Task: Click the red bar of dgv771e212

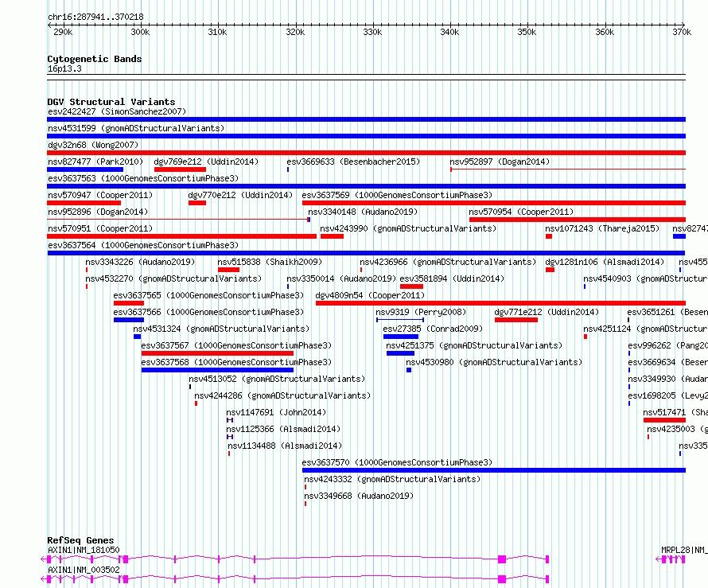Action: [x=516, y=320]
